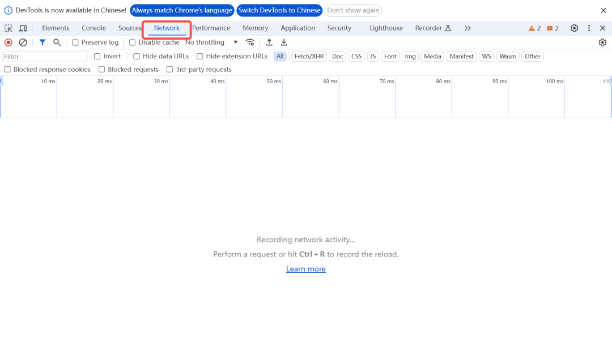Toggle the filter funnel icon
Image resolution: width=612 pixels, height=364 pixels.
click(42, 42)
